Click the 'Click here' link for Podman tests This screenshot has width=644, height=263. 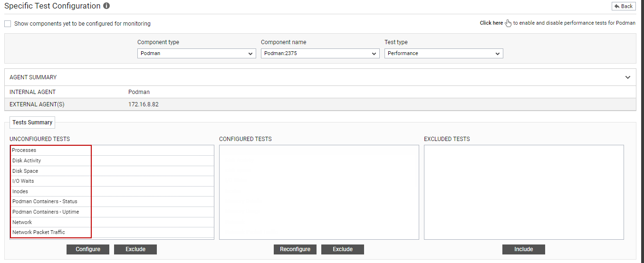coord(491,23)
